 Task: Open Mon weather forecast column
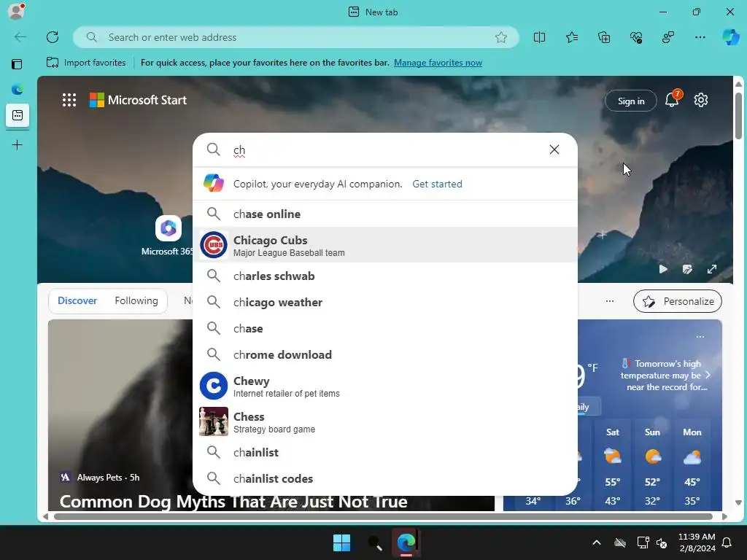692,466
